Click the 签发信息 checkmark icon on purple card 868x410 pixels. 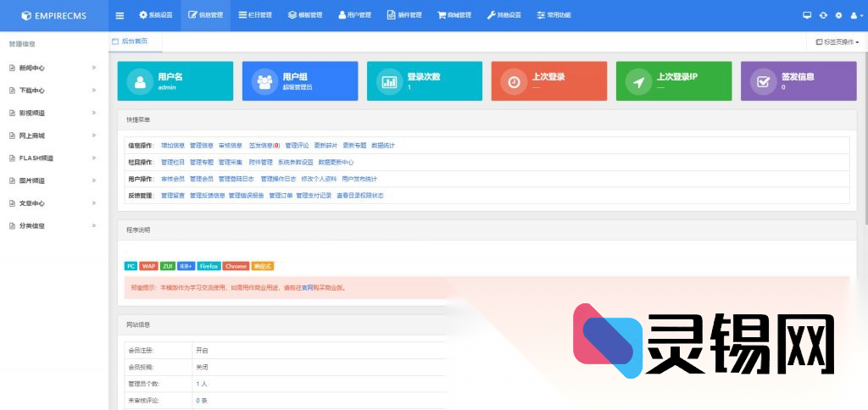(x=763, y=81)
